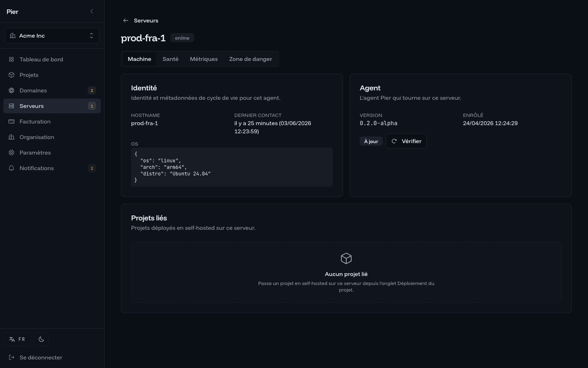The image size is (588, 368).
Task: Go to the Projets page
Action: coord(52,75)
